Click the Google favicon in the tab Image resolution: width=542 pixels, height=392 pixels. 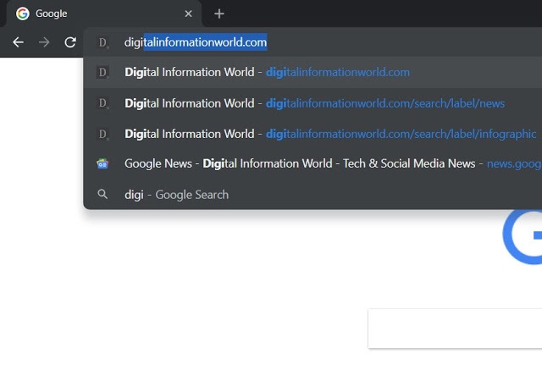[23, 14]
